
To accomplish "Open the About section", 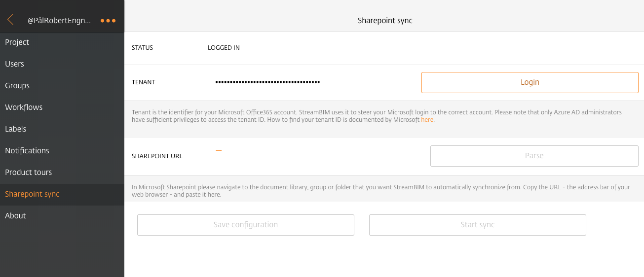I will click(62, 216).
